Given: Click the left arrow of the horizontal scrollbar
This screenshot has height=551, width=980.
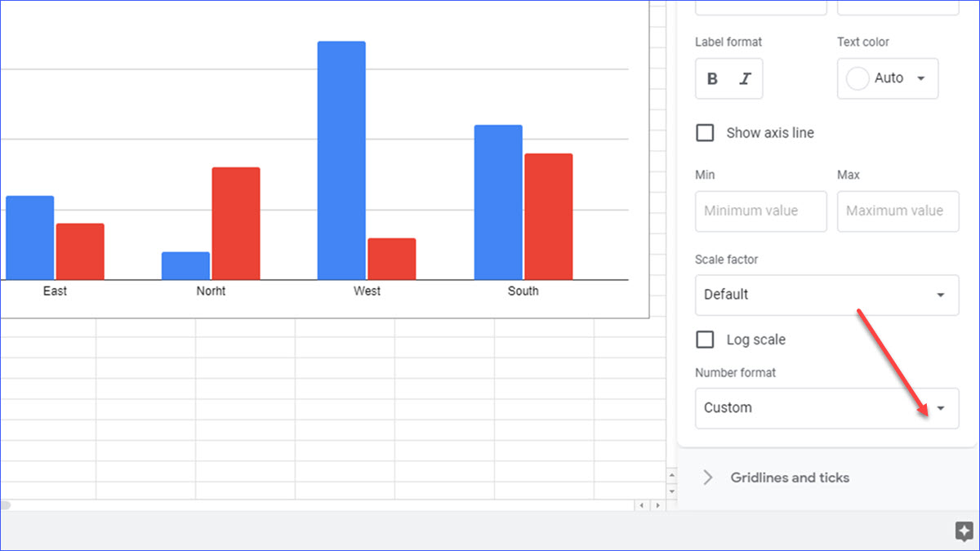Looking at the screenshot, I should pyautogui.click(x=641, y=504).
